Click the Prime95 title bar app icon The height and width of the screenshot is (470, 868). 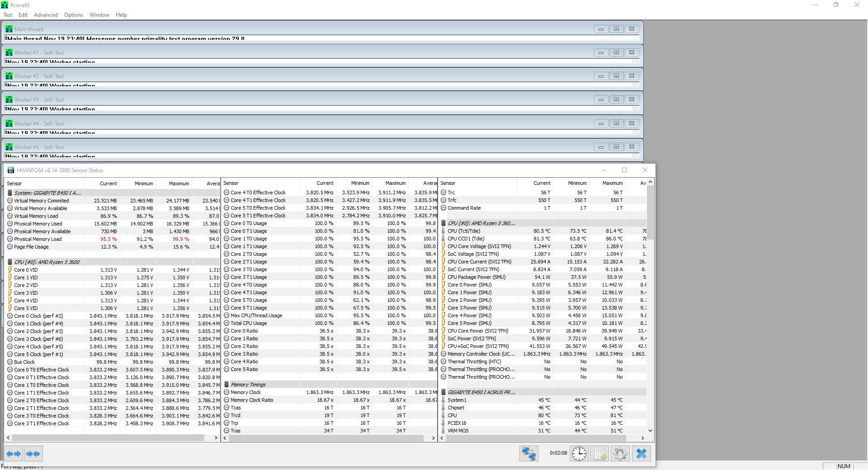pyautogui.click(x=5, y=5)
